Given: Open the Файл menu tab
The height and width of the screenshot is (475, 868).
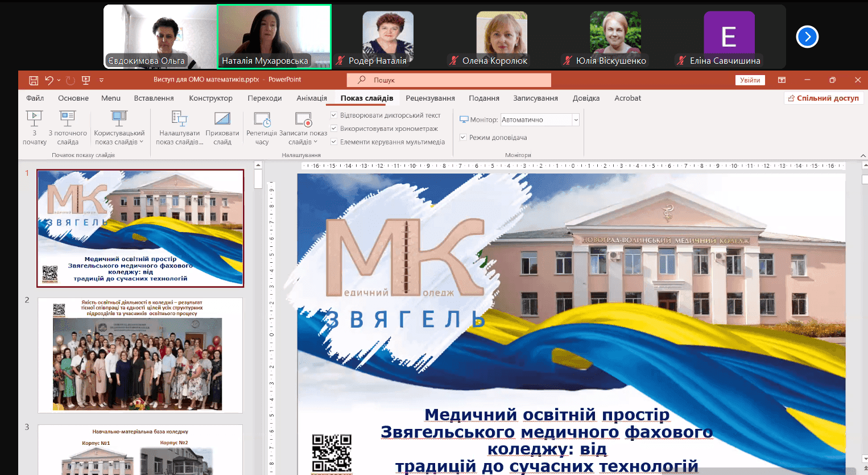Looking at the screenshot, I should coord(35,98).
